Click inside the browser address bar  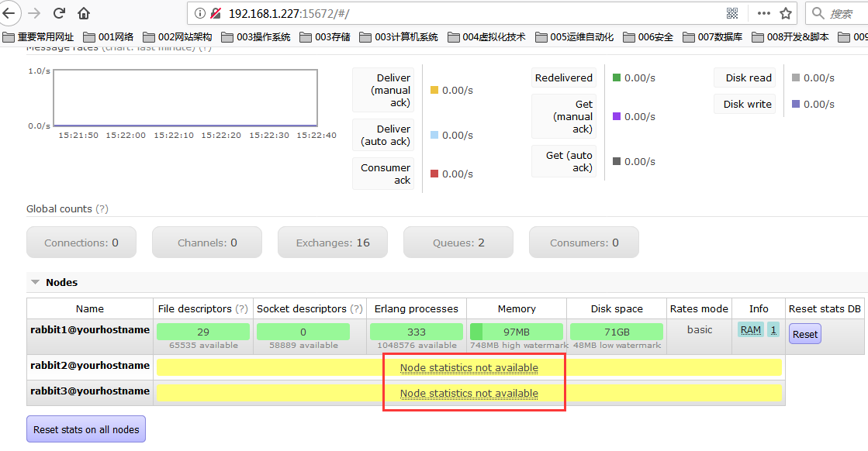point(388,12)
